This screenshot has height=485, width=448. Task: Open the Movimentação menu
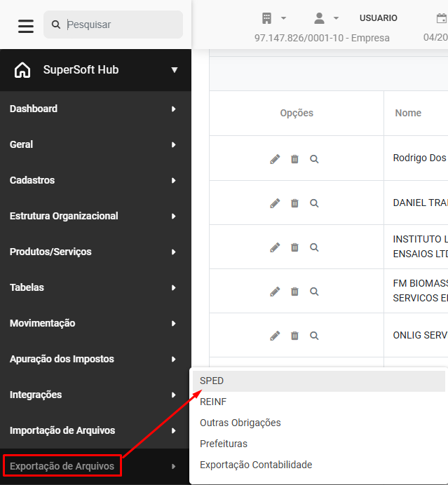95,324
